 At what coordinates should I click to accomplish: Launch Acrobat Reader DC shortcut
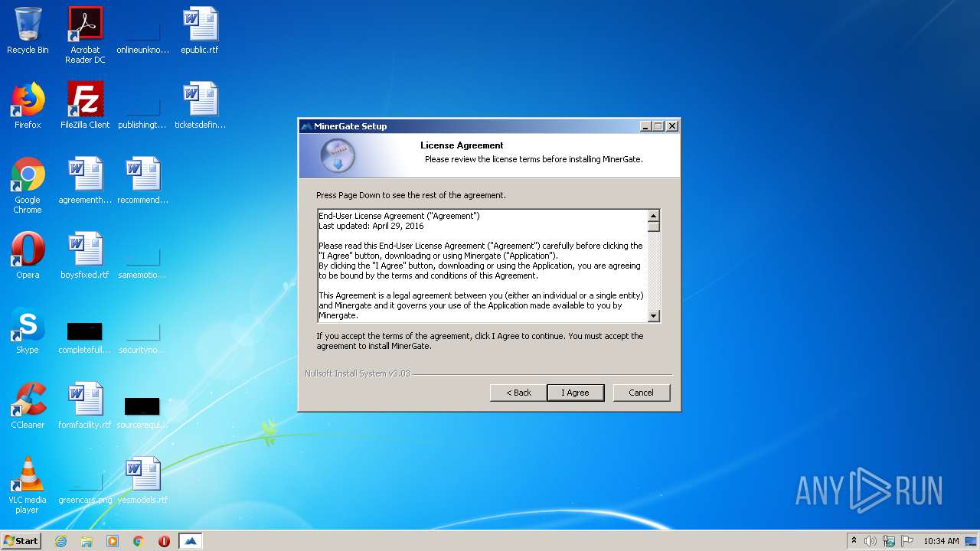85,35
